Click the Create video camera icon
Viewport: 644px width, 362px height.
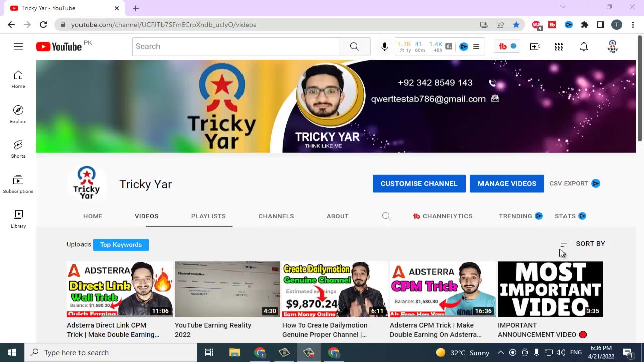tap(535, 47)
